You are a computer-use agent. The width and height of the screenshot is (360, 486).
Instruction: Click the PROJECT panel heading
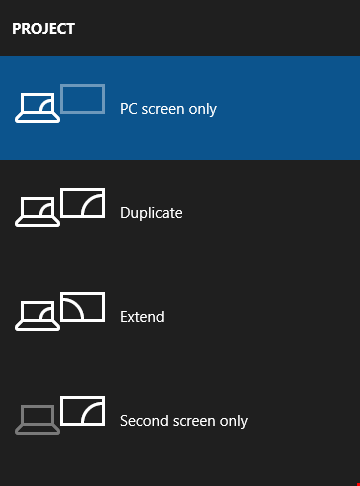click(x=43, y=29)
